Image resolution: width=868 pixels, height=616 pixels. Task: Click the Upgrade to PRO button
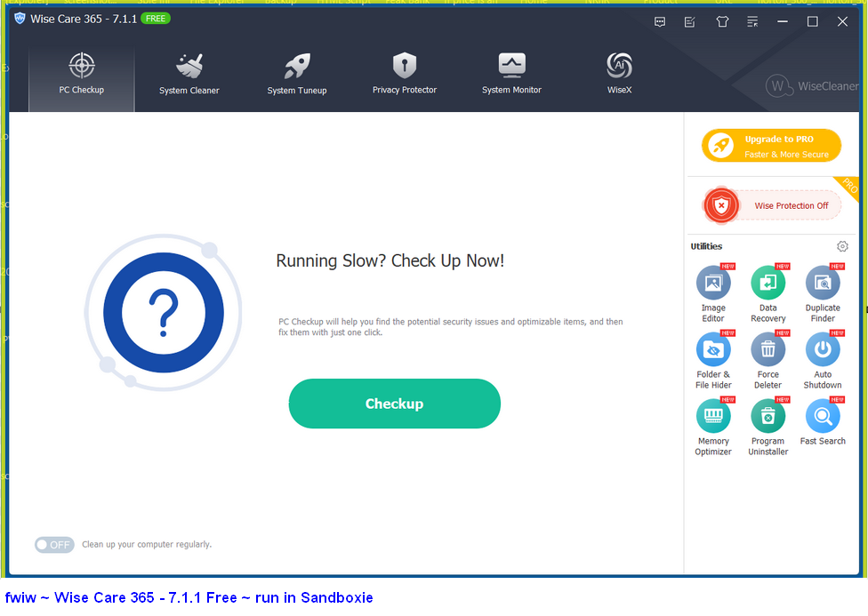[771, 147]
